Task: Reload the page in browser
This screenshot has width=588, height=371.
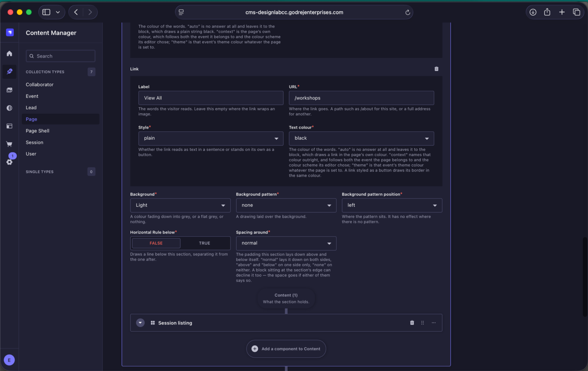Action: click(407, 12)
